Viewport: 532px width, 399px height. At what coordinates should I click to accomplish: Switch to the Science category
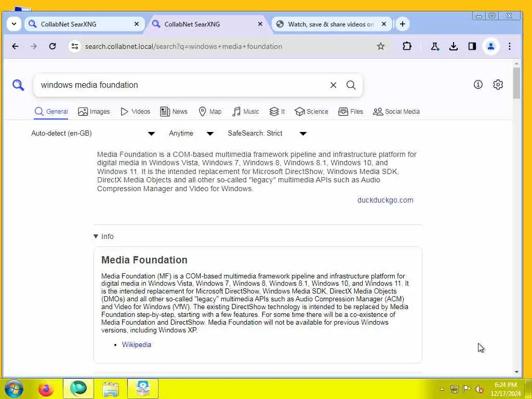click(311, 112)
